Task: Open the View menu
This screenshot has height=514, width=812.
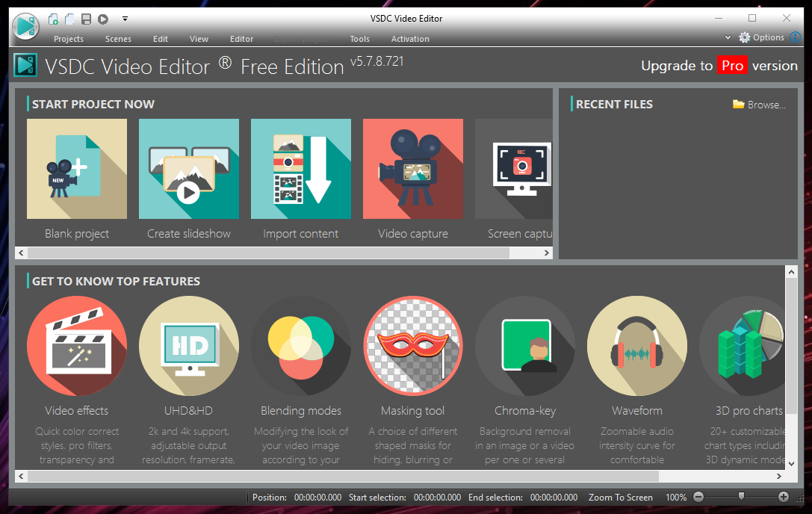Action: click(x=199, y=39)
